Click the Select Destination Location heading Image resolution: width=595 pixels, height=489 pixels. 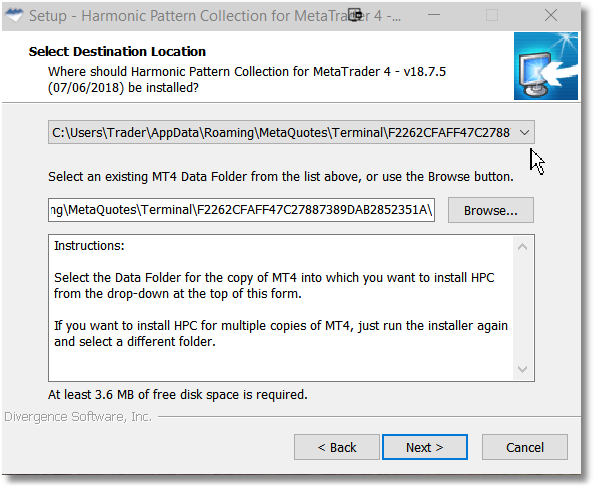coord(117,52)
